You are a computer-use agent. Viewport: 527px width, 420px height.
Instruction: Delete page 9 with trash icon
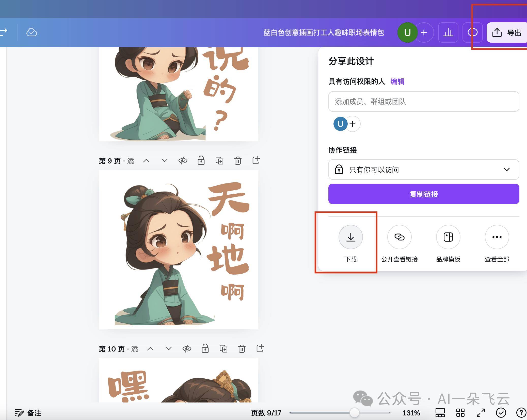tap(238, 161)
